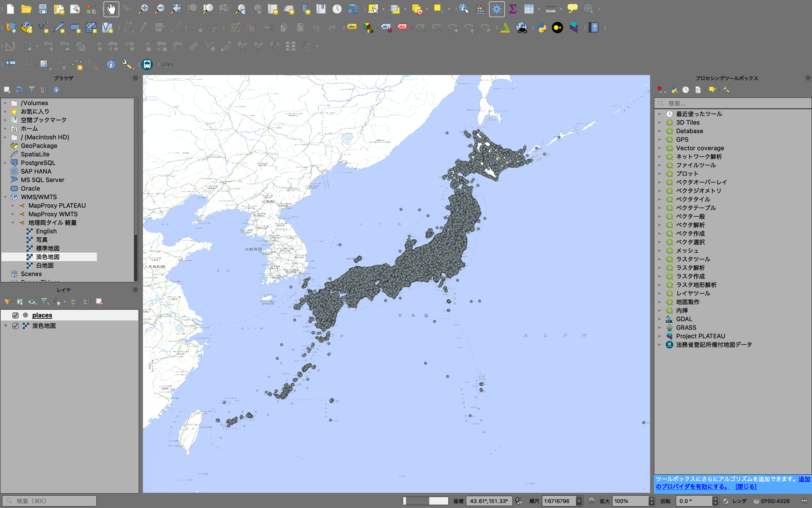Viewport: 812px width, 508px height.
Task: Open the Python console icon
Action: coord(541,28)
